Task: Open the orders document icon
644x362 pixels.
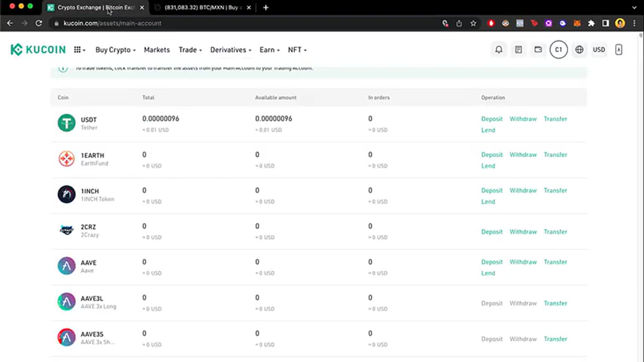Action: [519, 50]
